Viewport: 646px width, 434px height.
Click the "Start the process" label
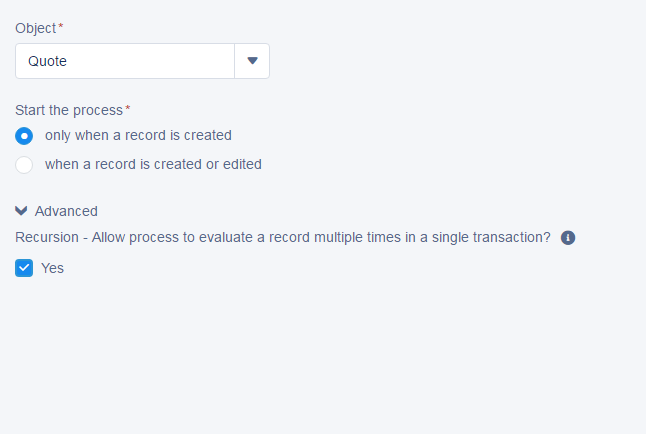click(68, 109)
